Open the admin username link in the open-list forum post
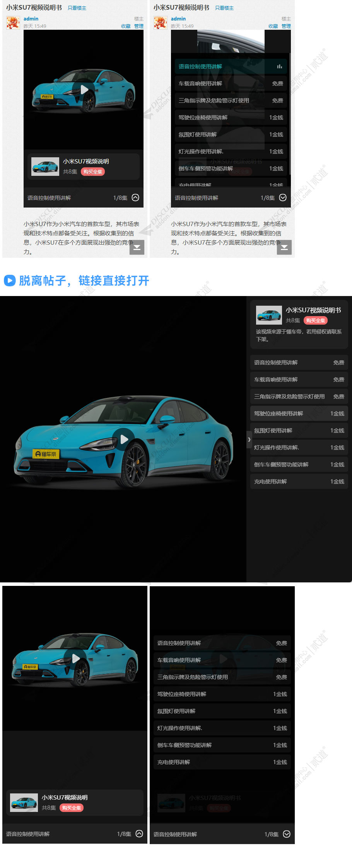Screen dimensions: 352x868 coord(178,19)
